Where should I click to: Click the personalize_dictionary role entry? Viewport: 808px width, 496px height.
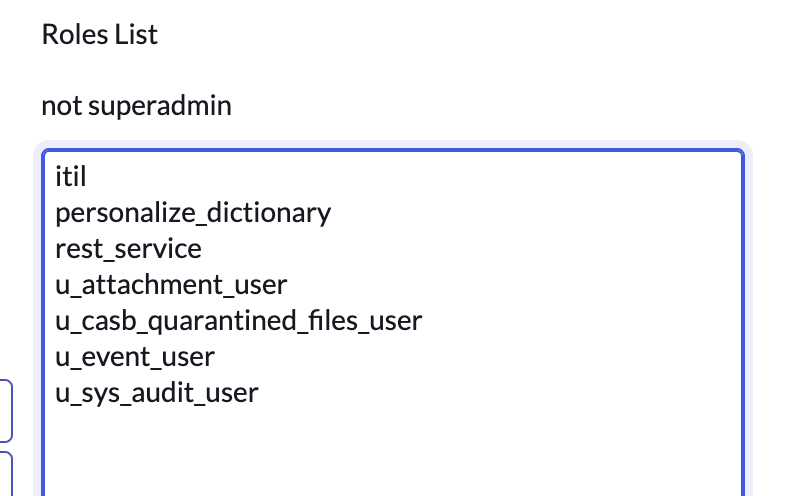coord(192,213)
